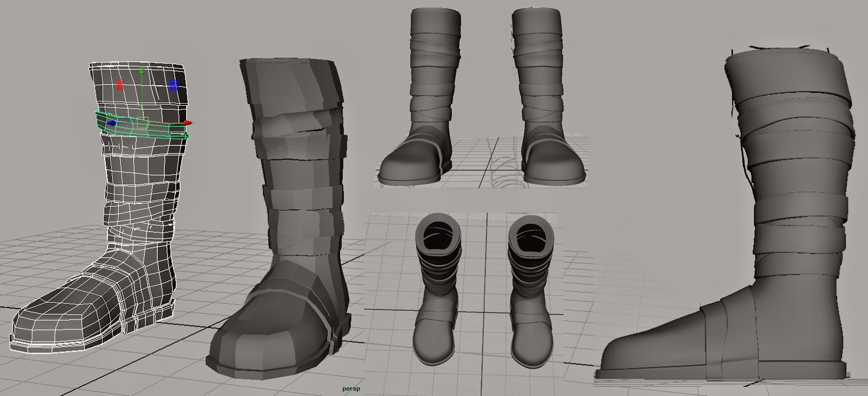Click the 'persp' camera label
Screen dimensions: 868x396
click(x=351, y=388)
